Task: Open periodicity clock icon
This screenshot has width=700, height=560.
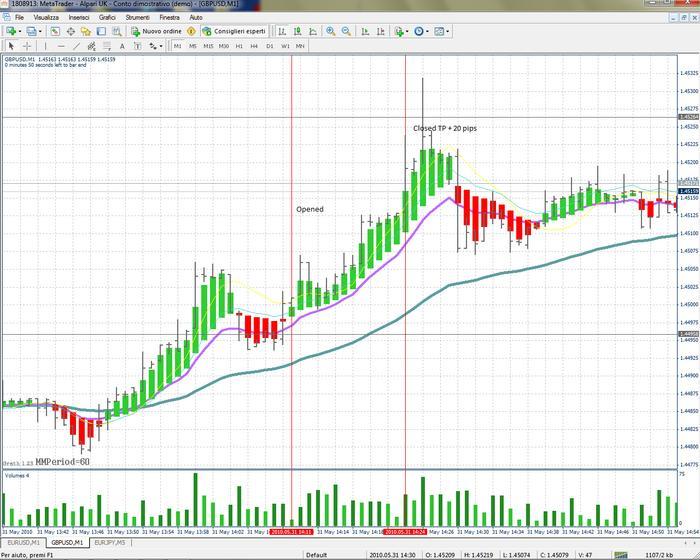Action: click(x=419, y=31)
